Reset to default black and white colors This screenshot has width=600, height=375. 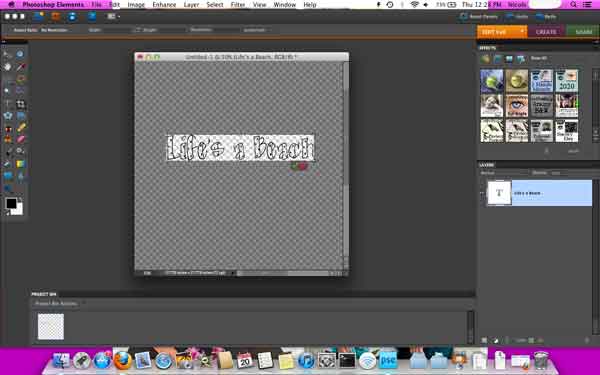click(x=7, y=213)
